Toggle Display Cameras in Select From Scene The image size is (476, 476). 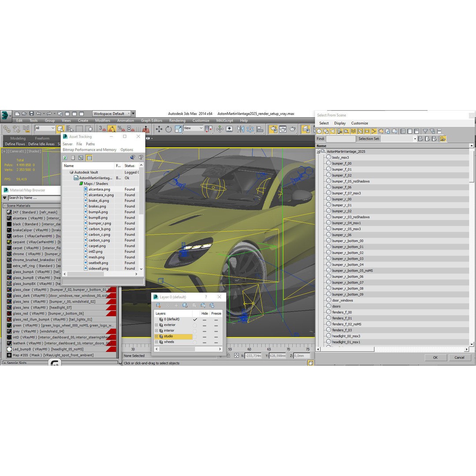pyautogui.click(x=340, y=131)
